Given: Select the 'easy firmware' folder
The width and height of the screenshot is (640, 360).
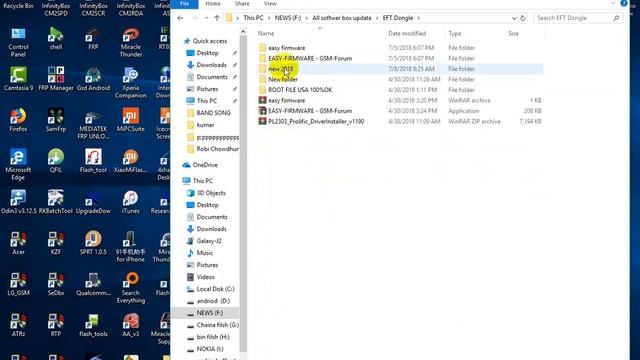Looking at the screenshot, I should [287, 48].
